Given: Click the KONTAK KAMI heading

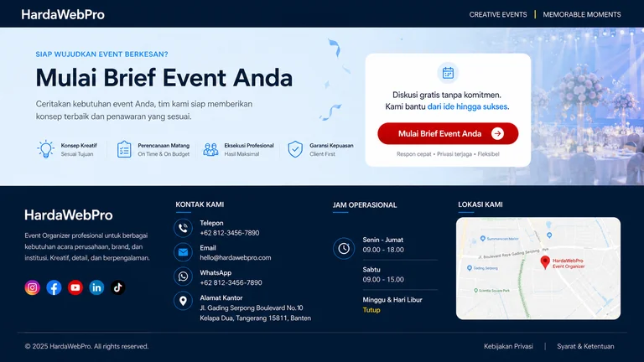Looking at the screenshot, I should 200,204.
